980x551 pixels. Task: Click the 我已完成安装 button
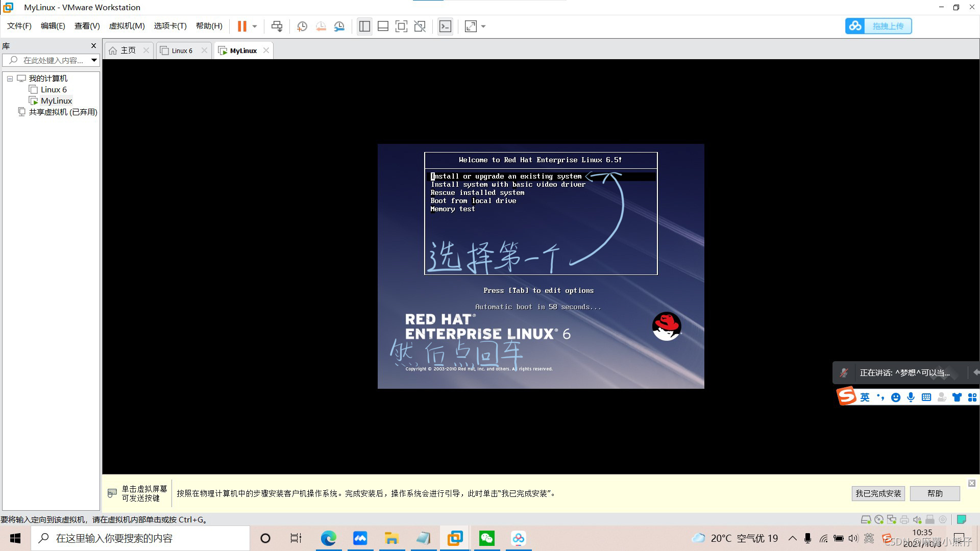pos(878,493)
